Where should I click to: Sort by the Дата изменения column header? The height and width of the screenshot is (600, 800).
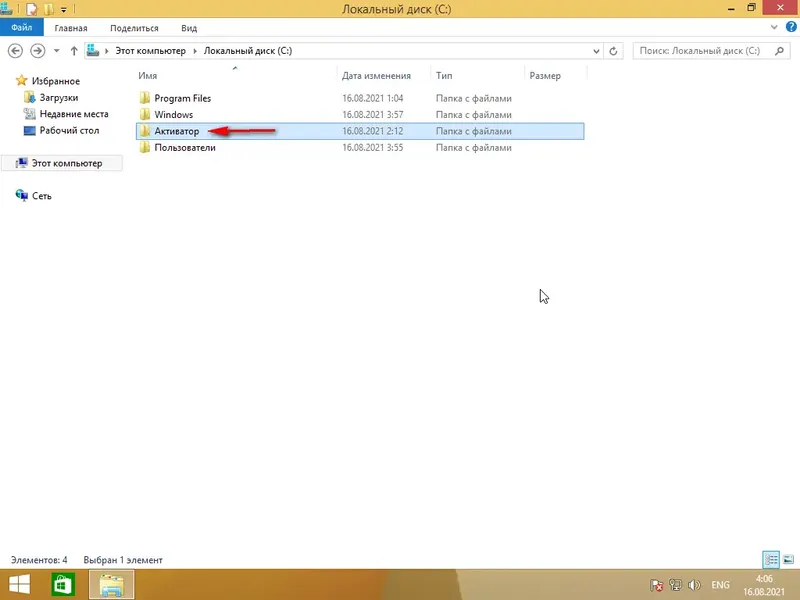[x=376, y=76]
